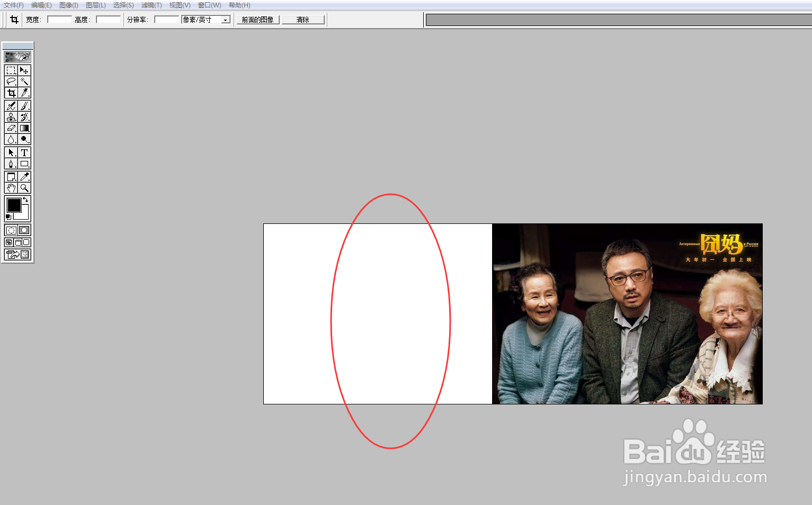Open background color picker (white swatch)

(x=24, y=215)
